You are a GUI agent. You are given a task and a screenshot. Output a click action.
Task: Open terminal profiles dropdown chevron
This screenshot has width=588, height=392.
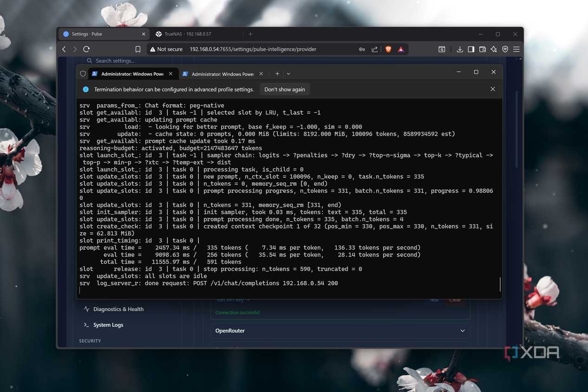288,74
